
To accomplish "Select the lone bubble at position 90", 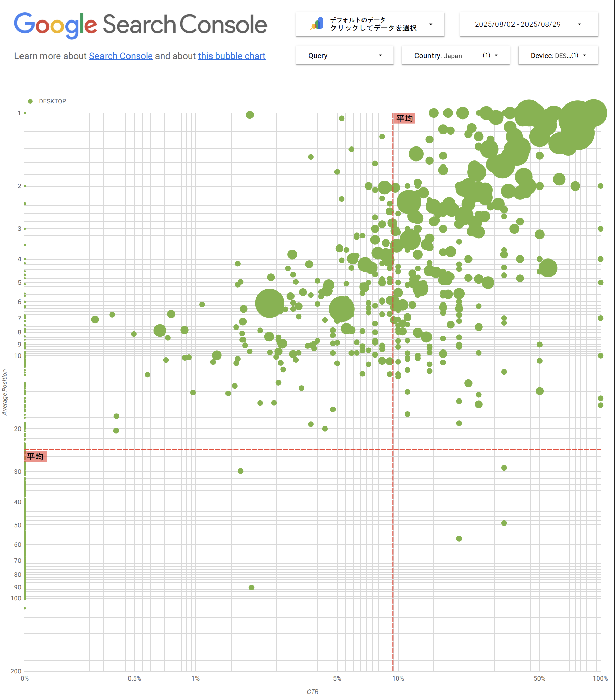I will 251,587.
